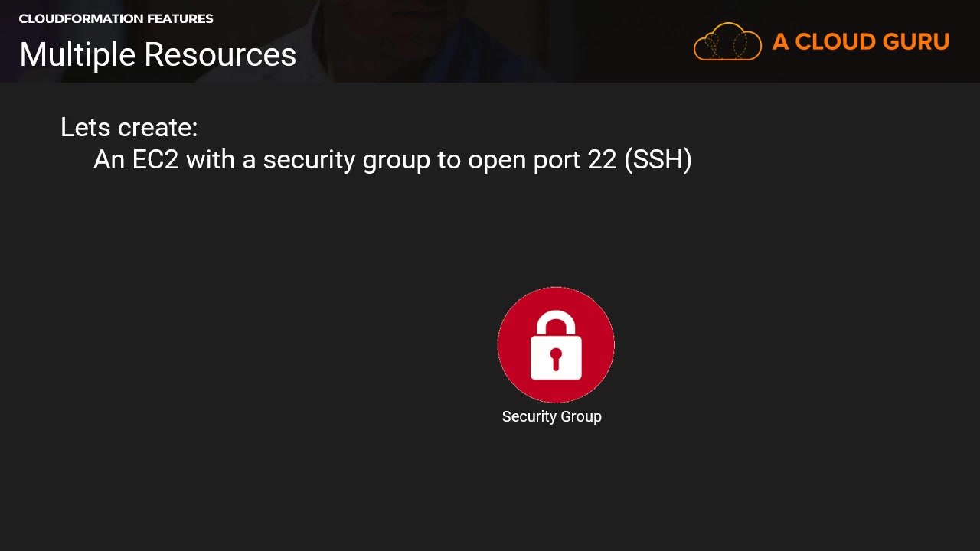Click the red Security Group lock icon

point(556,344)
